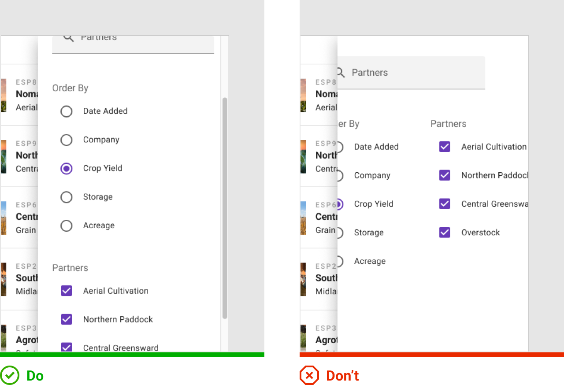The width and height of the screenshot is (564, 392).
Task: Click the search icon in the left panel
Action: 68,38
